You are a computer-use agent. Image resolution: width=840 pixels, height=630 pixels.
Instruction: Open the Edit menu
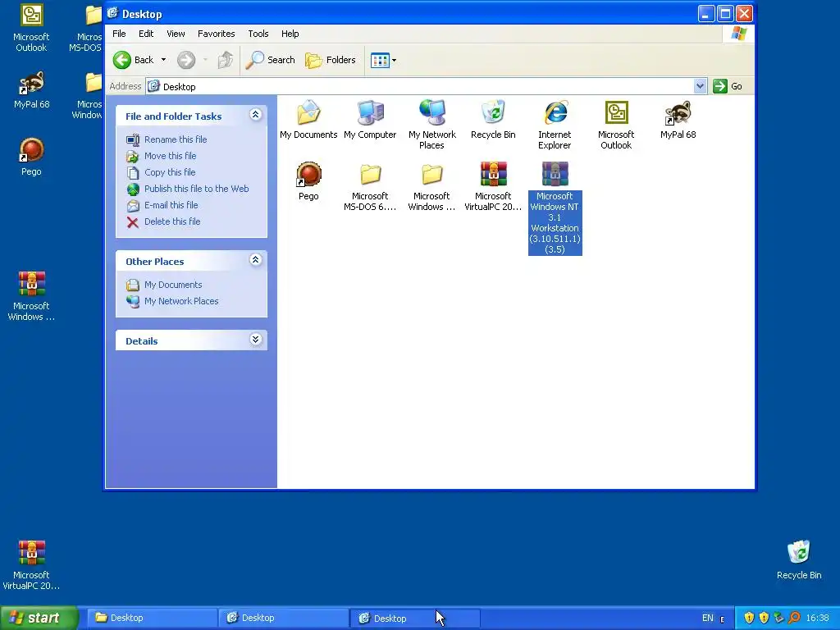146,34
